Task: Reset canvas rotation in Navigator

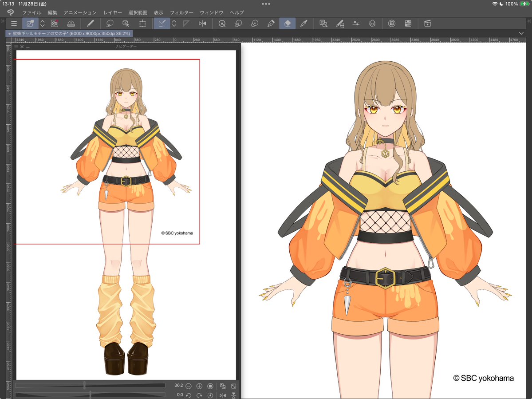Action: 210,395
